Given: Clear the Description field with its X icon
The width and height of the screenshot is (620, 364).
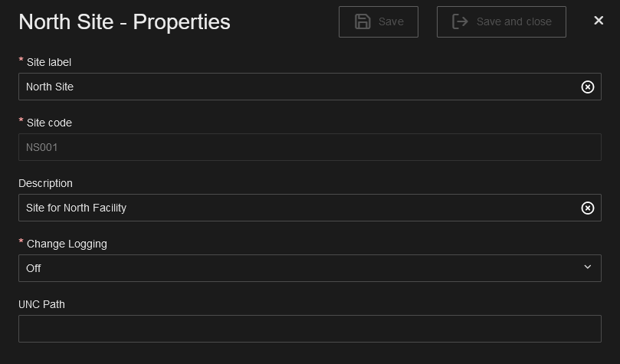Looking at the screenshot, I should point(588,208).
